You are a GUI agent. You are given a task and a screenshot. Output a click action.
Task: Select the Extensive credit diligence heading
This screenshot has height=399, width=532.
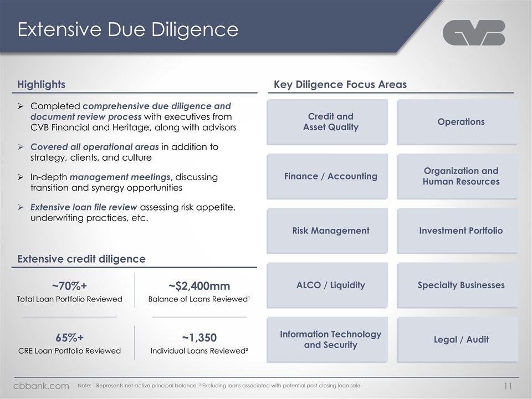[81, 259]
